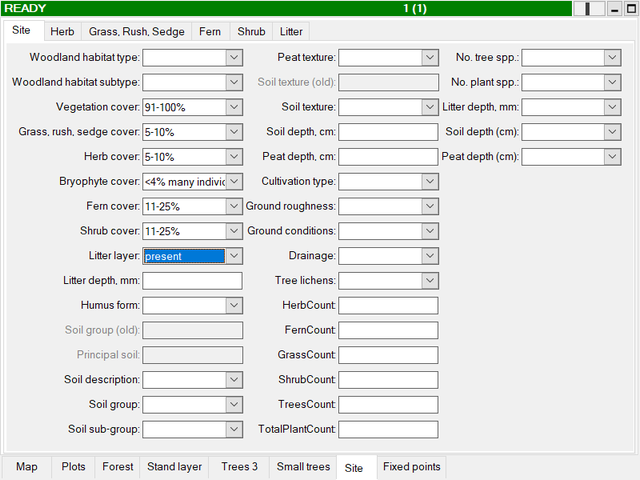640x480 pixels.
Task: Open the Grass, Rush, Sedge tab
Action: (138, 32)
